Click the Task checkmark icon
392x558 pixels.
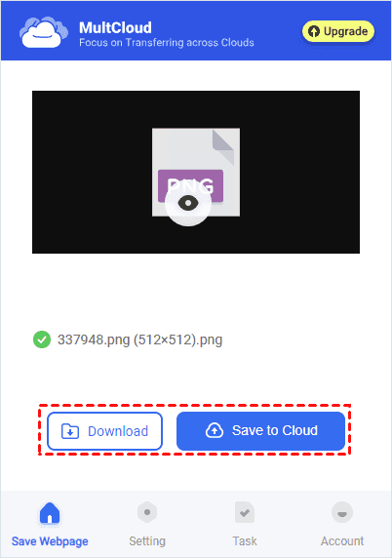[245, 512]
